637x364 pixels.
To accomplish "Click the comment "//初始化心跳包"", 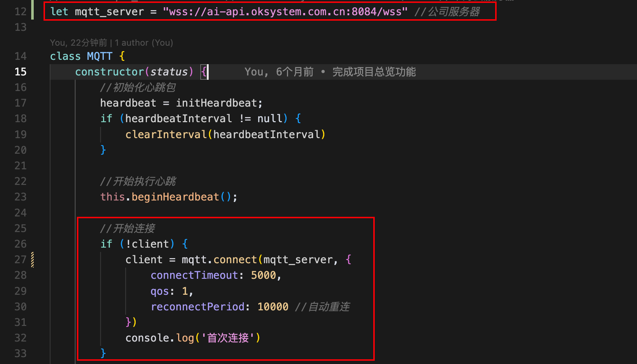I will [138, 87].
